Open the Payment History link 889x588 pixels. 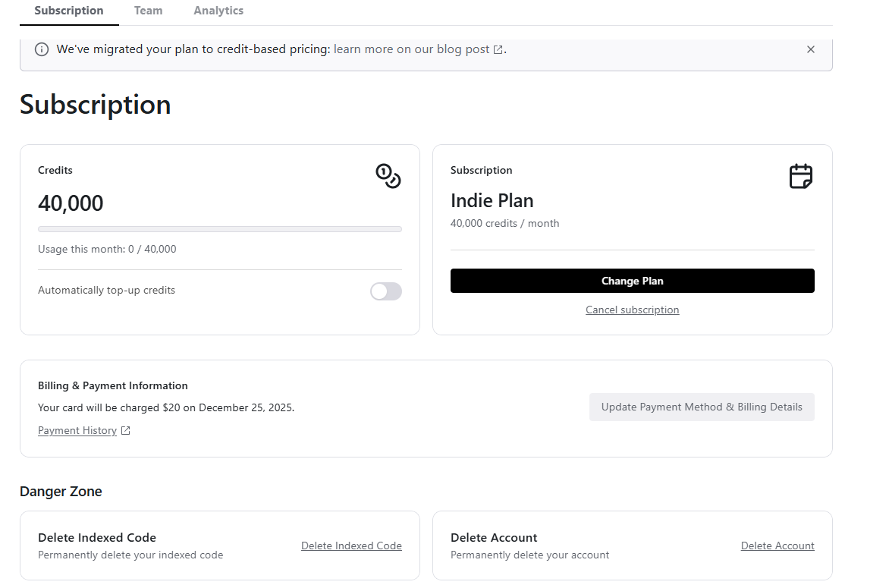coord(77,431)
